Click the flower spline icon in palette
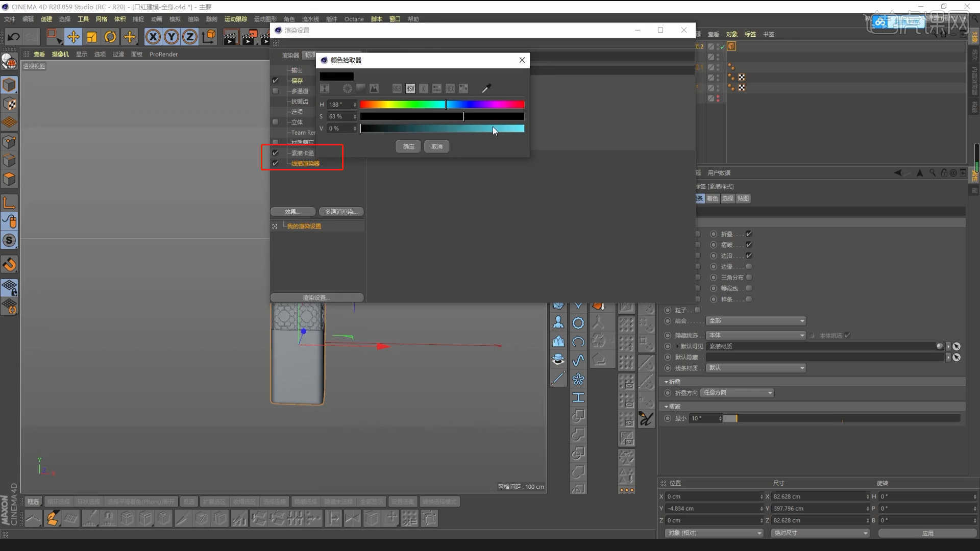 pos(578,379)
